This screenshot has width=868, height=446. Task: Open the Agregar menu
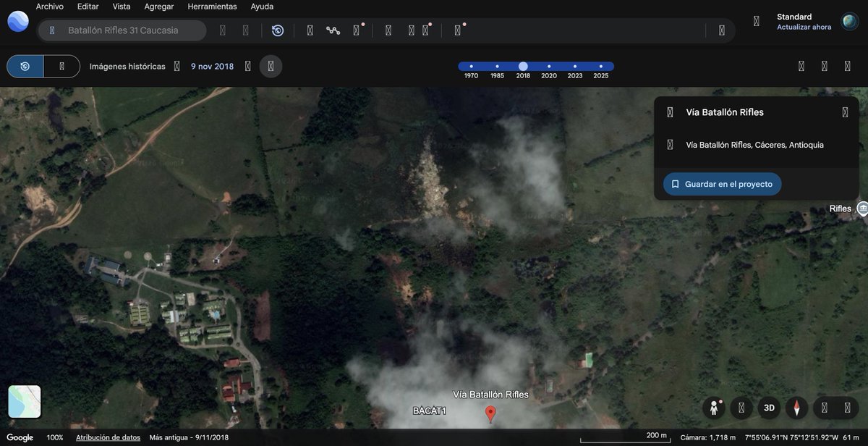click(x=159, y=7)
